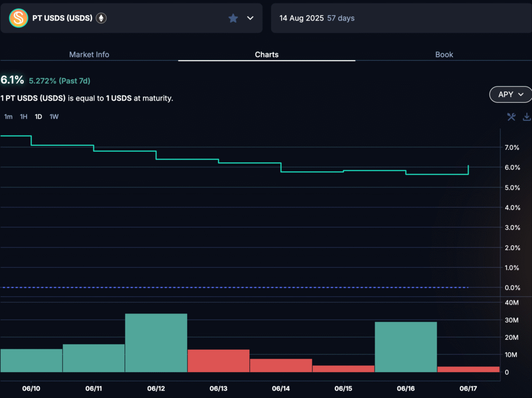
Task: Open the APY chart type dropdown
Action: click(x=511, y=94)
